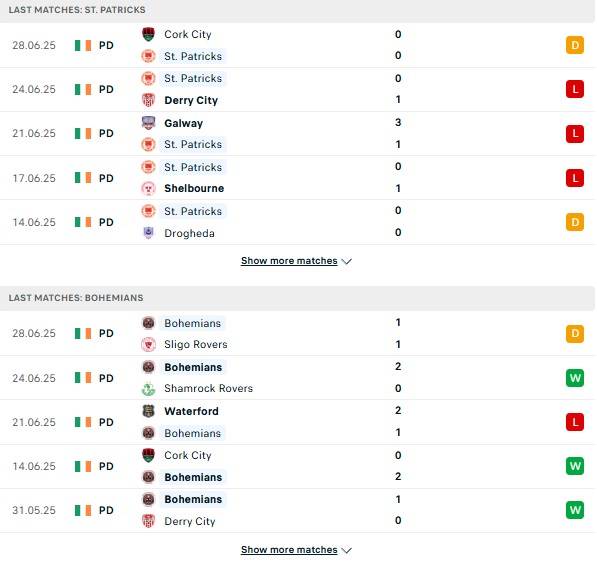
Task: Open the Shelbourne team name link
Action: tap(194, 189)
